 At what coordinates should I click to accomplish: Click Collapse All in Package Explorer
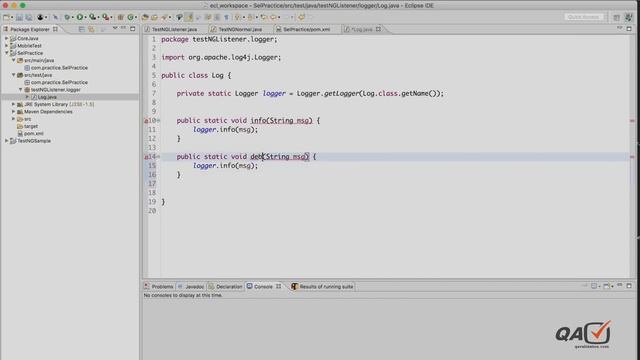[x=82, y=29]
